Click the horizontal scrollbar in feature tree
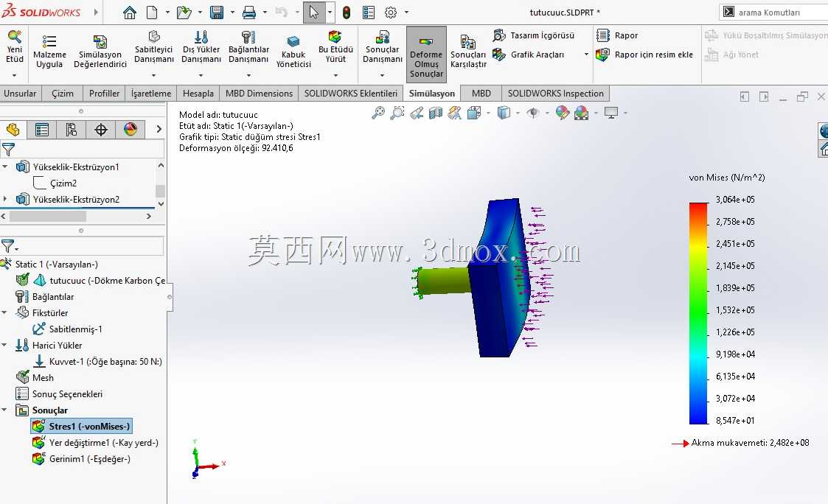 (x=47, y=217)
